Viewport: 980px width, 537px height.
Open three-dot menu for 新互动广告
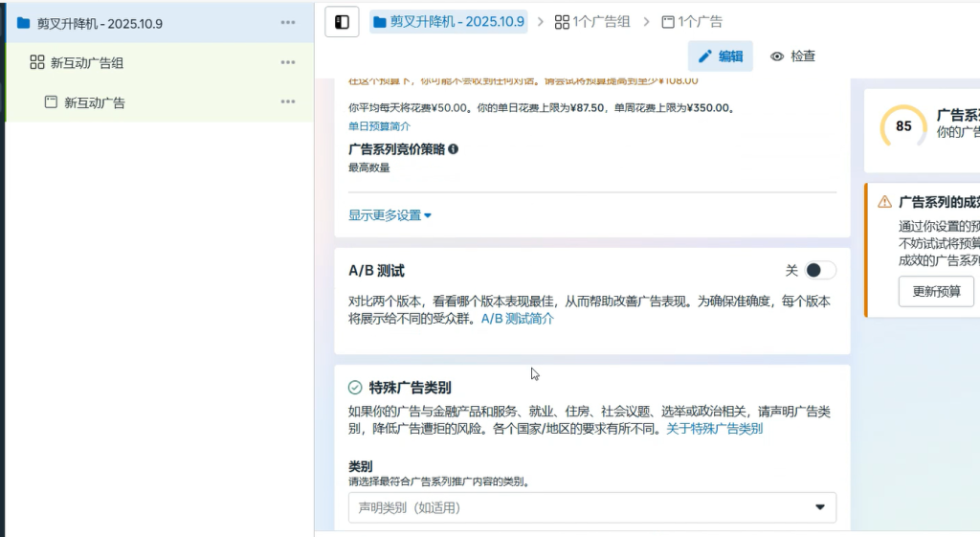point(288,101)
